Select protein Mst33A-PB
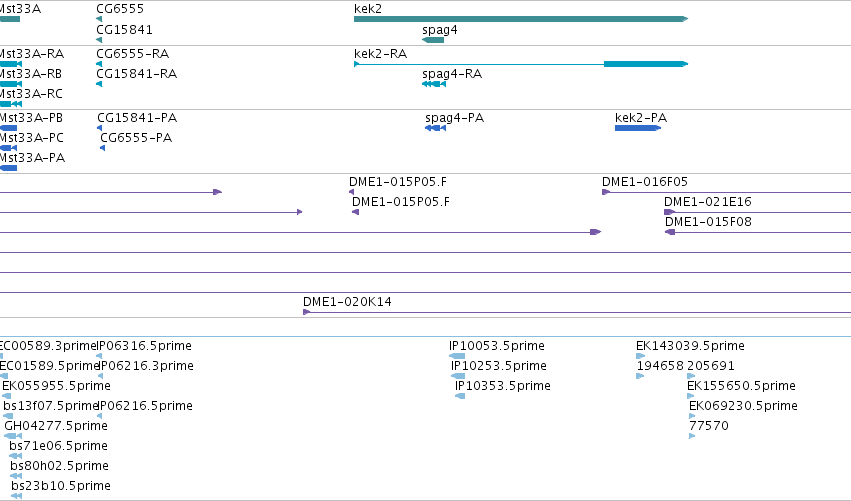The image size is (851, 501). pos(9,128)
